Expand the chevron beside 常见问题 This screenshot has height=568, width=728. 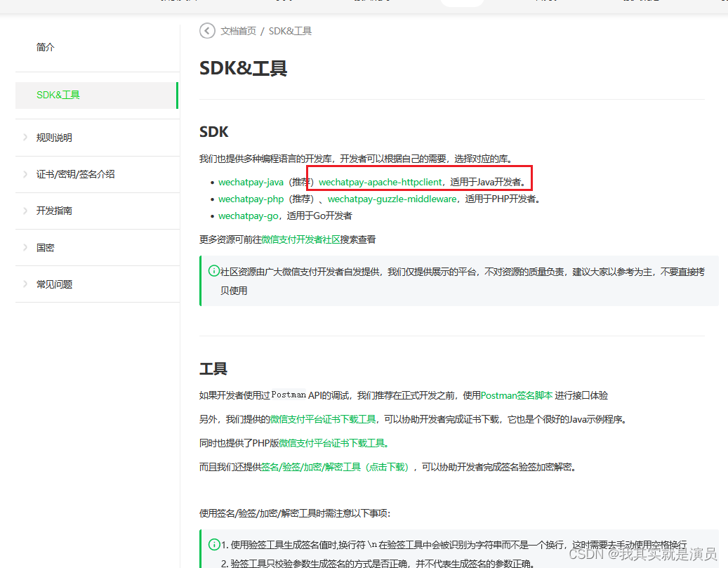25,284
